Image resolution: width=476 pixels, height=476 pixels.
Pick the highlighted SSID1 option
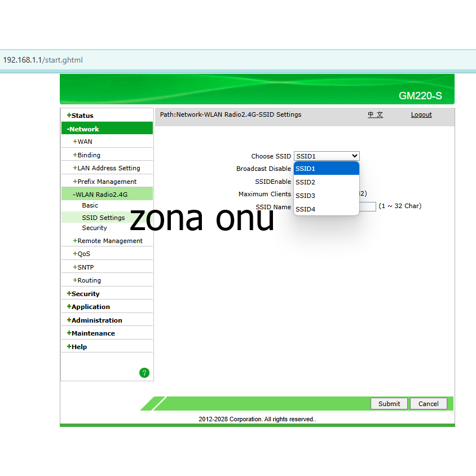[x=305, y=169]
